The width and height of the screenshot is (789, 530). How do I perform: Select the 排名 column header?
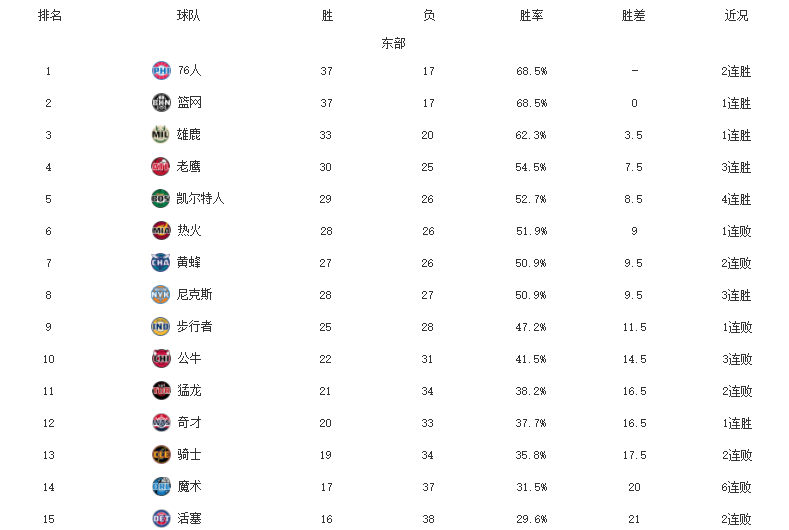(x=50, y=16)
